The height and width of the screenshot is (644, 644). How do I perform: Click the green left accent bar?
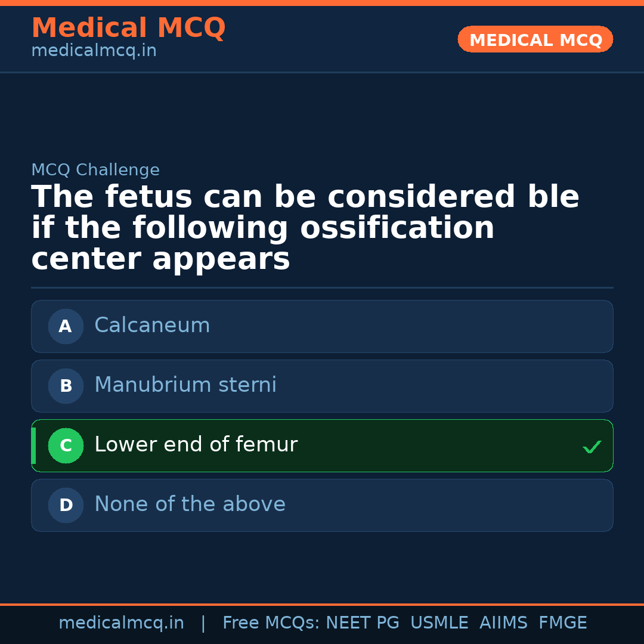pyautogui.click(x=33, y=445)
